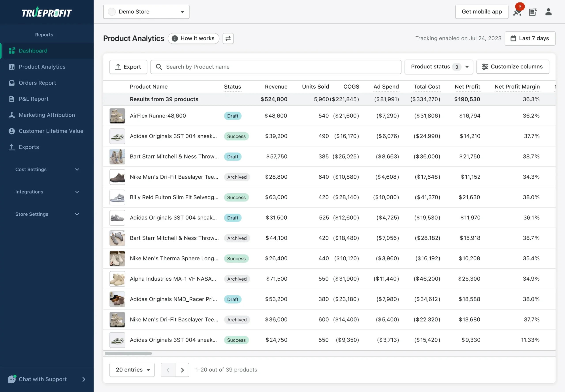This screenshot has height=392, width=565.
Task: Click the Nike Men's Therma Sphere thumbnail
Action: (x=117, y=258)
